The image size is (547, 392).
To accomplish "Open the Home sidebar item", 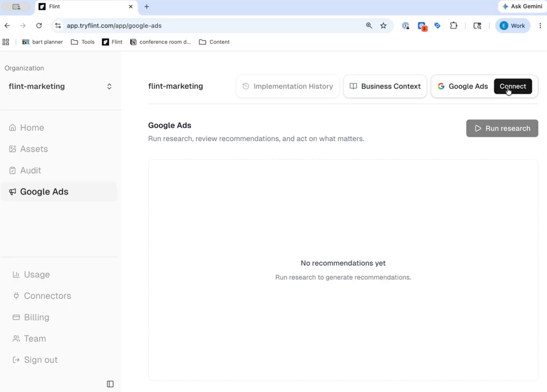I will (26, 127).
